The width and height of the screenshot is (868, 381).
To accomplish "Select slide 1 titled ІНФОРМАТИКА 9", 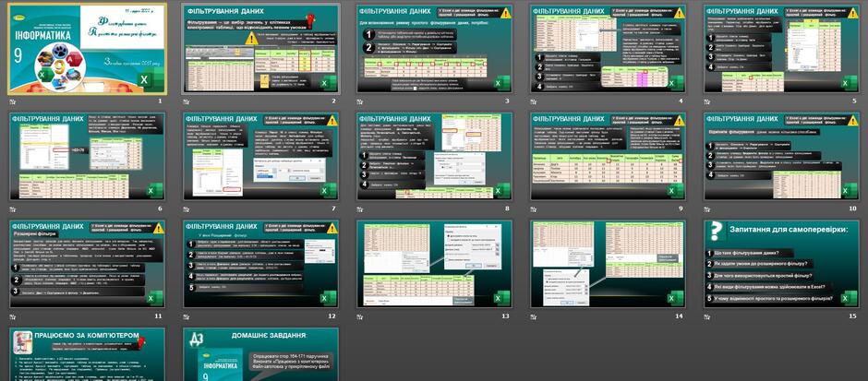I will click(x=87, y=49).
